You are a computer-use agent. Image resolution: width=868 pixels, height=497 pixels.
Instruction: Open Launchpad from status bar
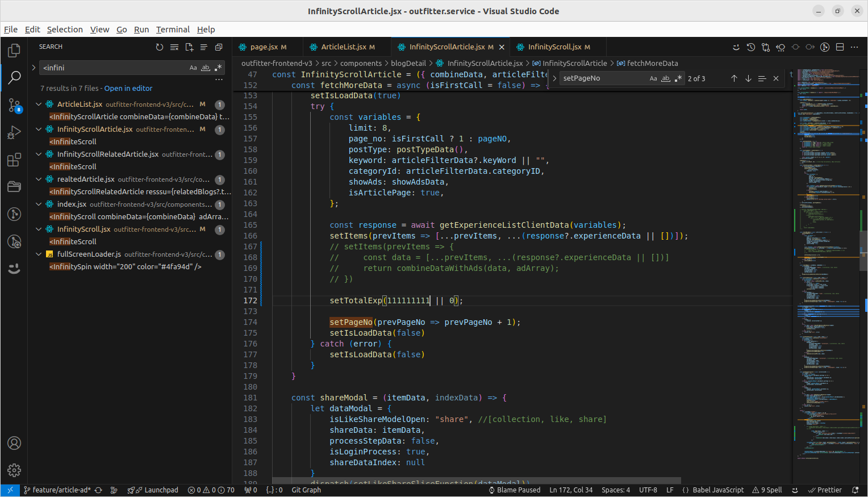[153, 490]
